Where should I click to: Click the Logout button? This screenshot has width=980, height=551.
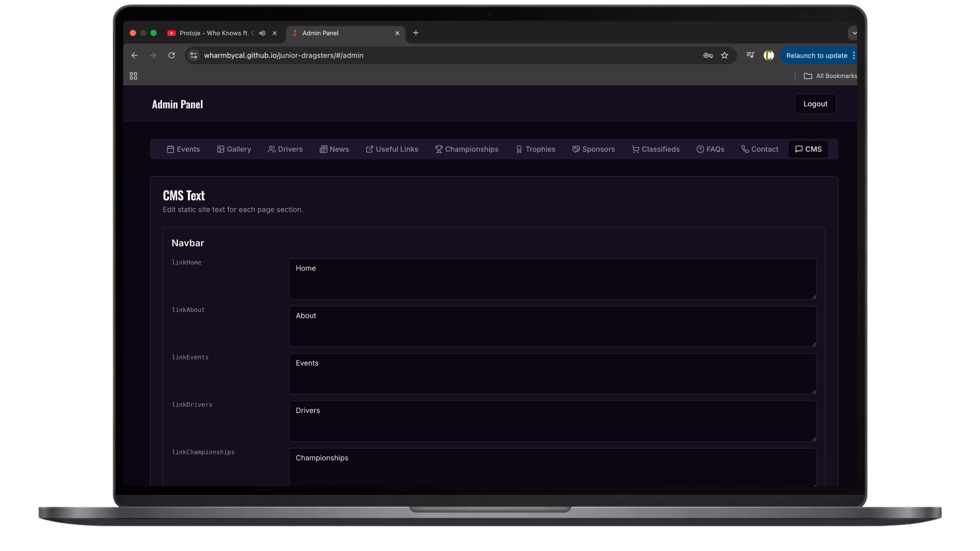coord(815,103)
